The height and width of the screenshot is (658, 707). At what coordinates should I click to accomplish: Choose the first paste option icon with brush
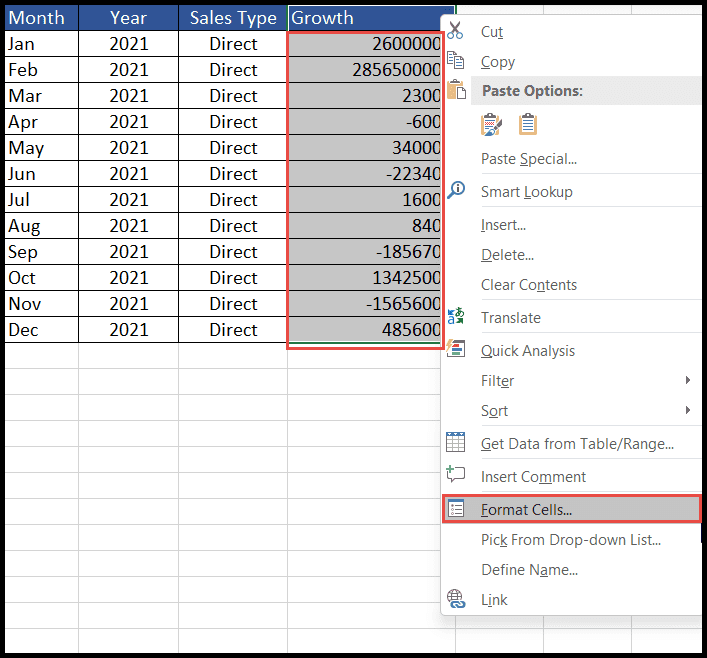(491, 124)
